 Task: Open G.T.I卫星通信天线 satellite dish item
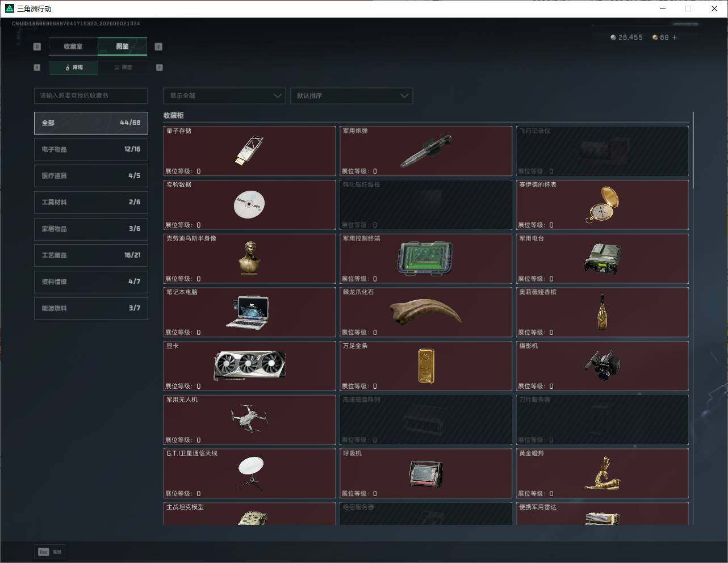coord(249,473)
